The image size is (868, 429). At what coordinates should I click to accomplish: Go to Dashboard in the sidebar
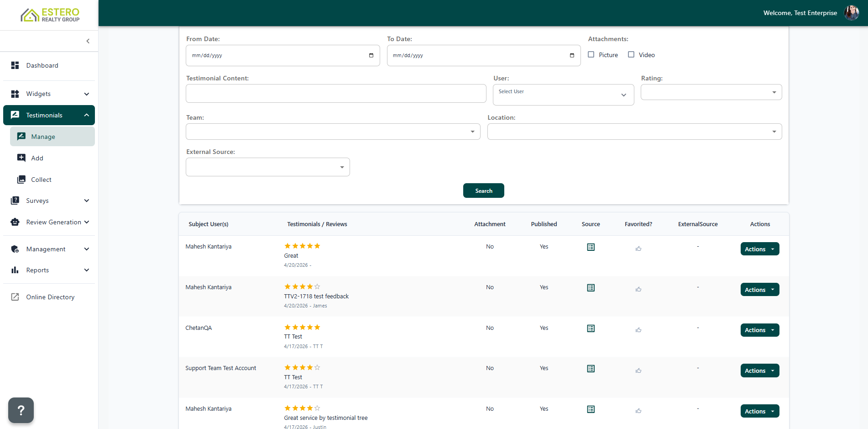[42, 65]
